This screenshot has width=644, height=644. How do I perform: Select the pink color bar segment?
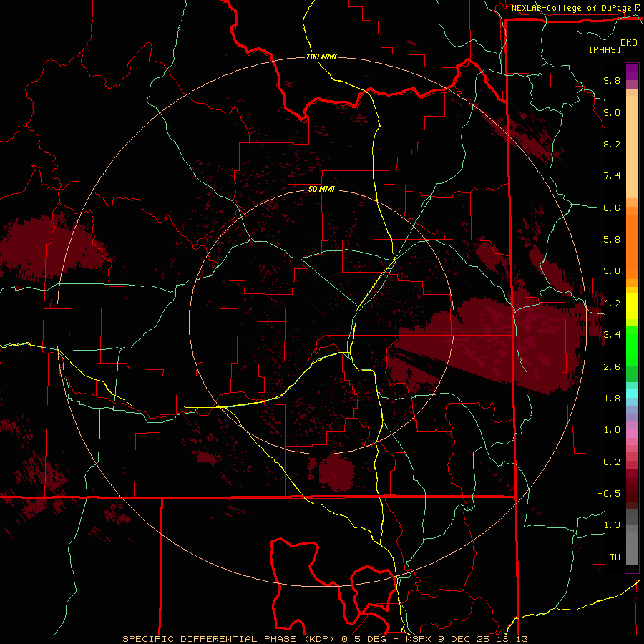632,434
